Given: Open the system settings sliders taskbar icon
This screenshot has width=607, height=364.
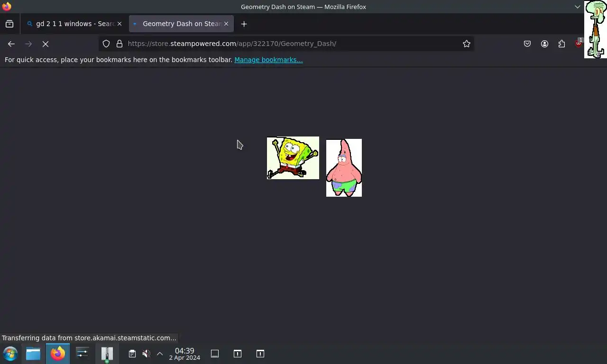Looking at the screenshot, I should pos(83,354).
